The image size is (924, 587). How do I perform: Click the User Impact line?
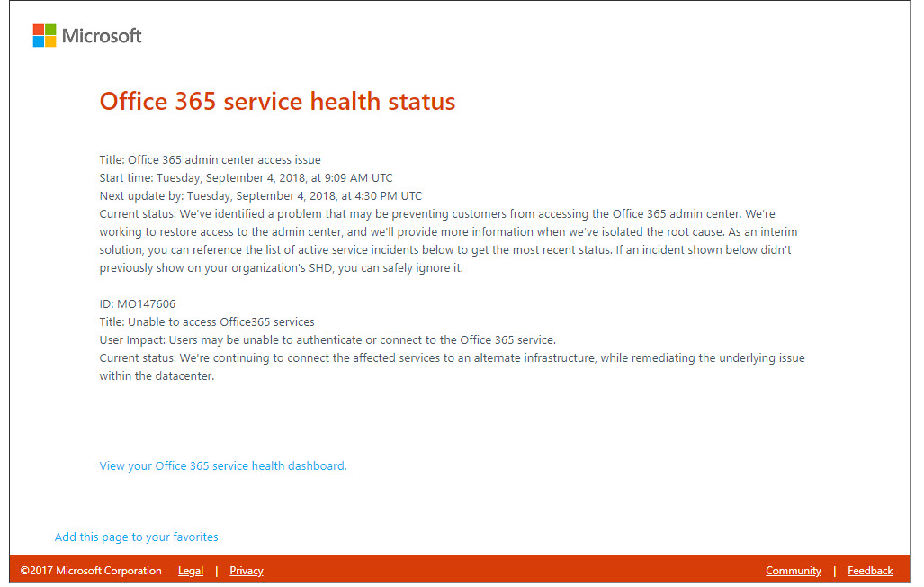(327, 339)
